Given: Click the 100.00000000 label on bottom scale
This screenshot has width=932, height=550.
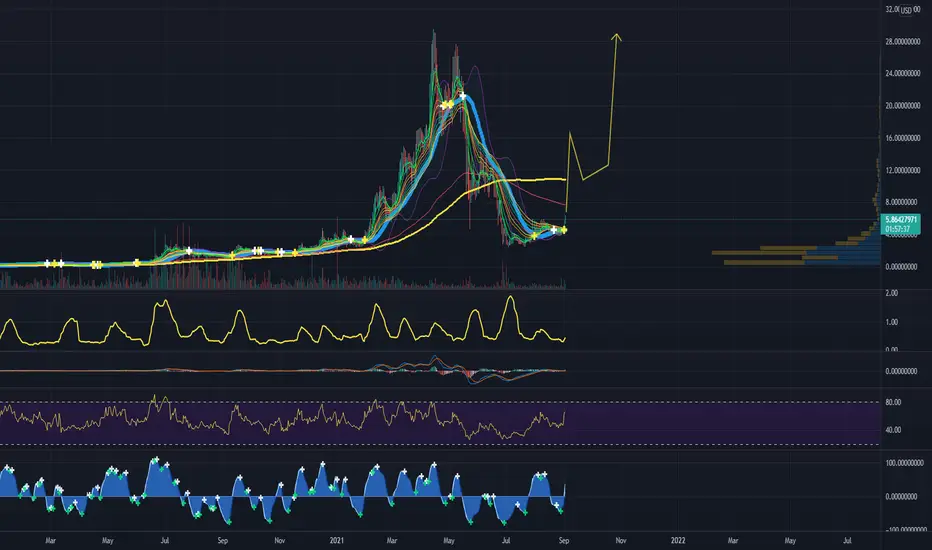Looking at the screenshot, I should pyautogui.click(x=904, y=463).
